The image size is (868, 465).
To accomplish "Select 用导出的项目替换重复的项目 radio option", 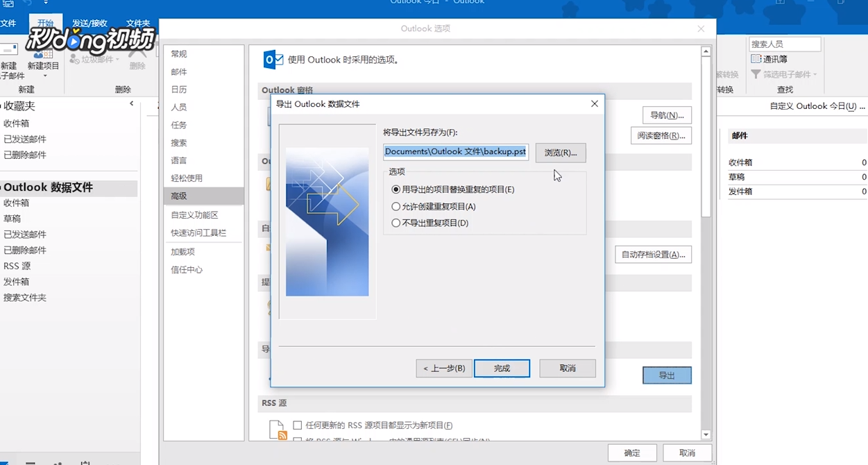I will (x=396, y=189).
